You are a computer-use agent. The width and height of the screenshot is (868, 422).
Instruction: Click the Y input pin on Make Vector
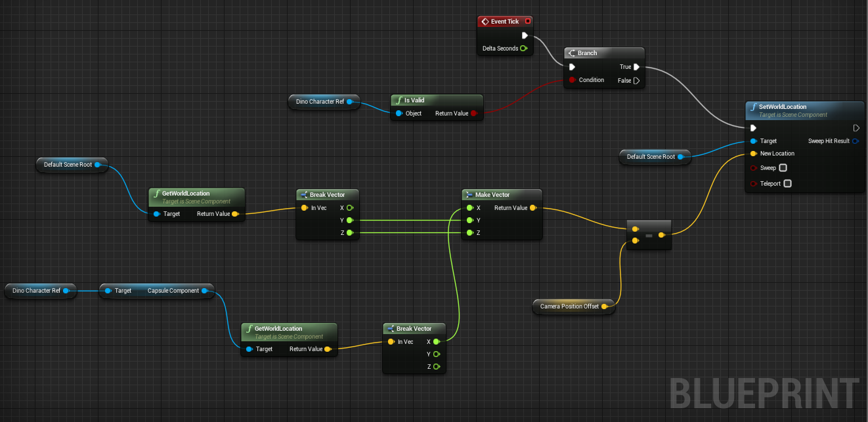469,221
